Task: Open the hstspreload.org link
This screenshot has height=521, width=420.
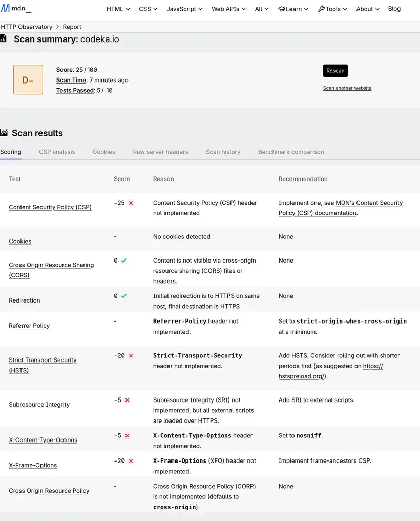Action: coord(302,376)
